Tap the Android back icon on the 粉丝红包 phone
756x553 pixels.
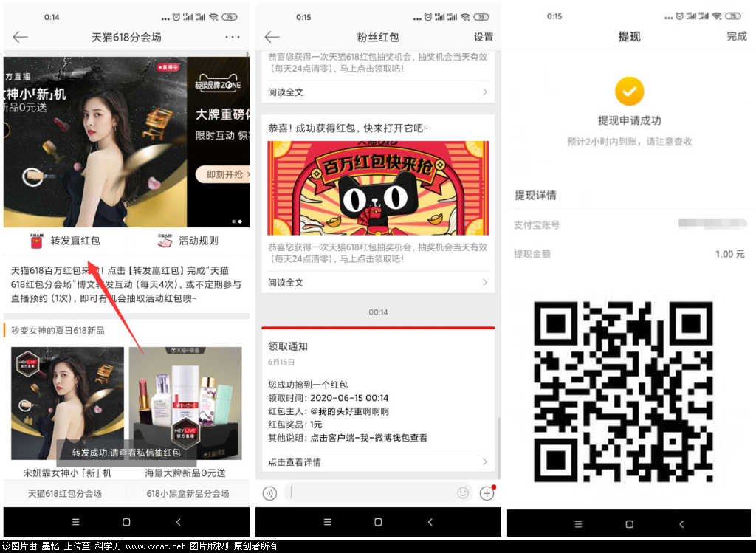(x=430, y=522)
